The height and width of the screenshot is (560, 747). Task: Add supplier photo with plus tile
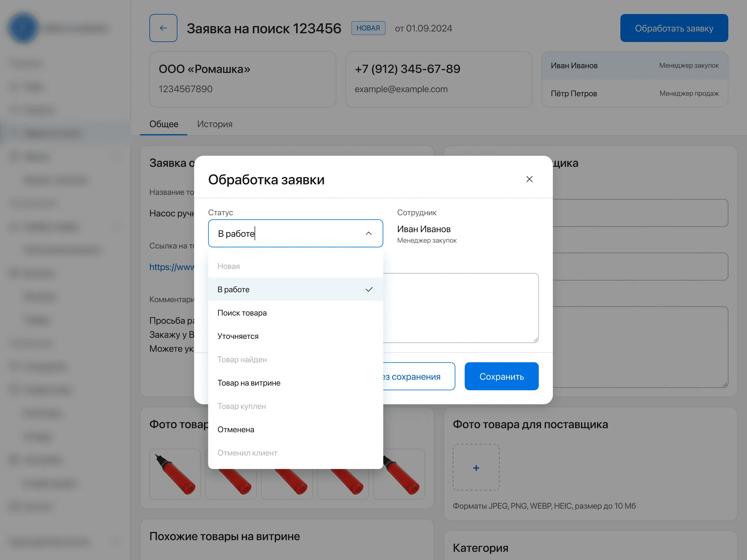click(x=476, y=468)
